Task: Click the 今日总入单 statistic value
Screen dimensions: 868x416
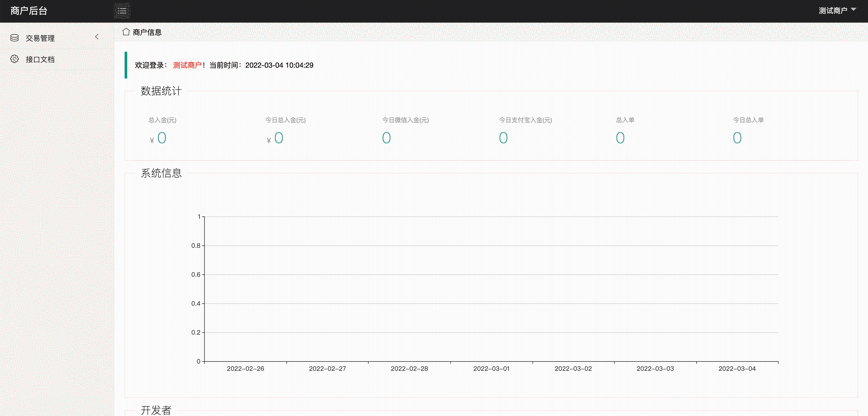Action: pos(737,138)
